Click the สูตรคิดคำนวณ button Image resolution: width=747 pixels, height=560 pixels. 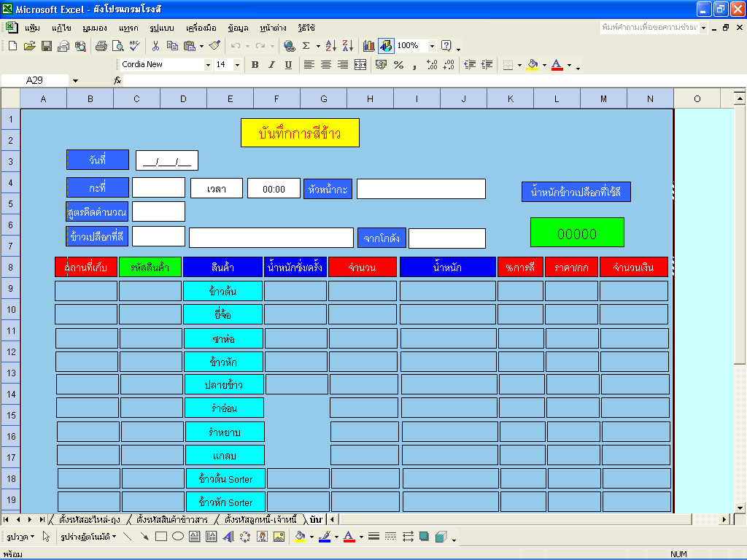(97, 211)
